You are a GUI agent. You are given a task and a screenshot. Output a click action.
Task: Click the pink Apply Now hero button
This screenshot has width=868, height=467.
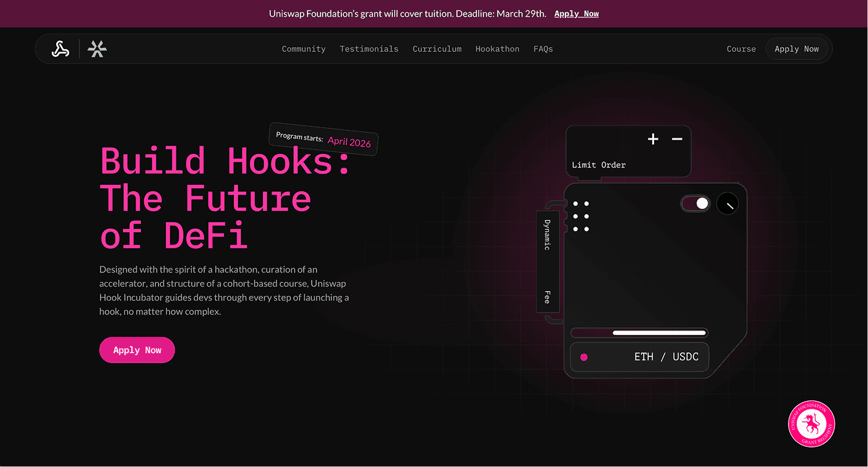[x=137, y=350]
